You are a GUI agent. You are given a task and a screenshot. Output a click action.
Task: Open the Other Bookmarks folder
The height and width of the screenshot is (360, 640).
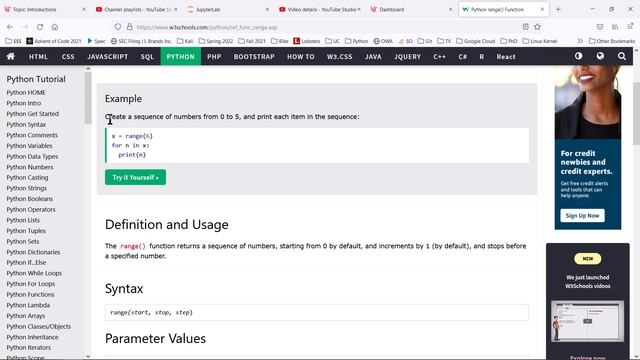(612, 41)
